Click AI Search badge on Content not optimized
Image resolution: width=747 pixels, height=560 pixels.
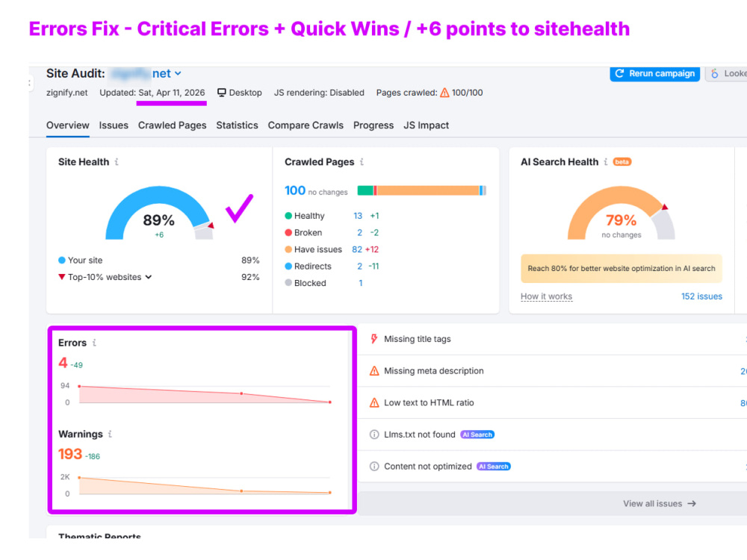coord(494,466)
